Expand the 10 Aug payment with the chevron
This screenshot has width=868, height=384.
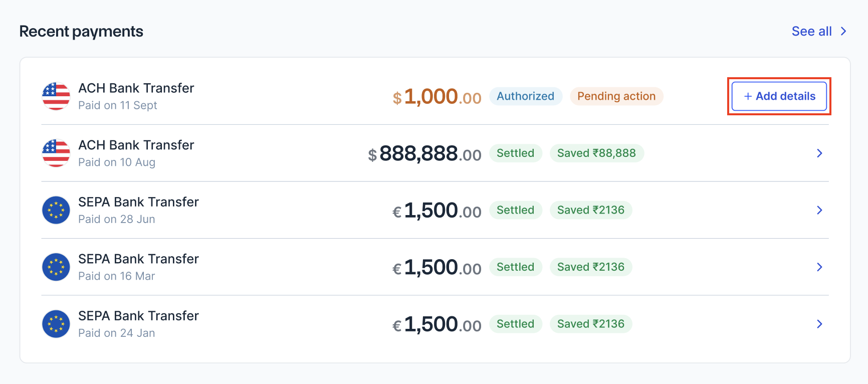820,153
